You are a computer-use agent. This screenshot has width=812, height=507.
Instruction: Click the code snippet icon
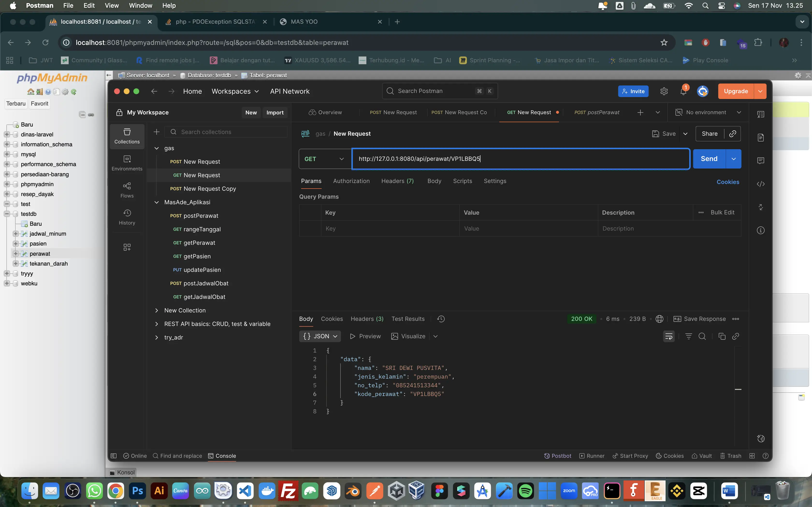coord(760,184)
